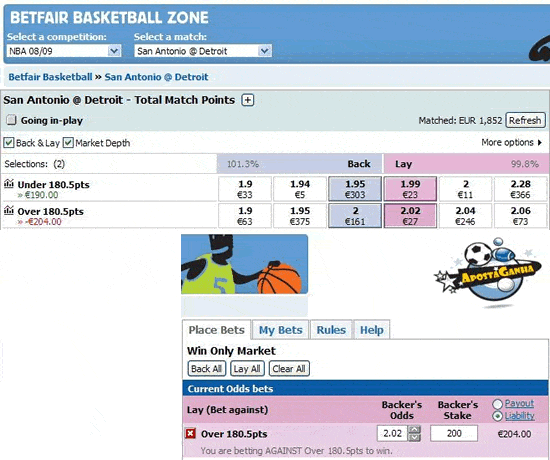The height and width of the screenshot is (460, 550).
Task: Select Over 180.5pts lay odds 2.04
Action: 465,216
